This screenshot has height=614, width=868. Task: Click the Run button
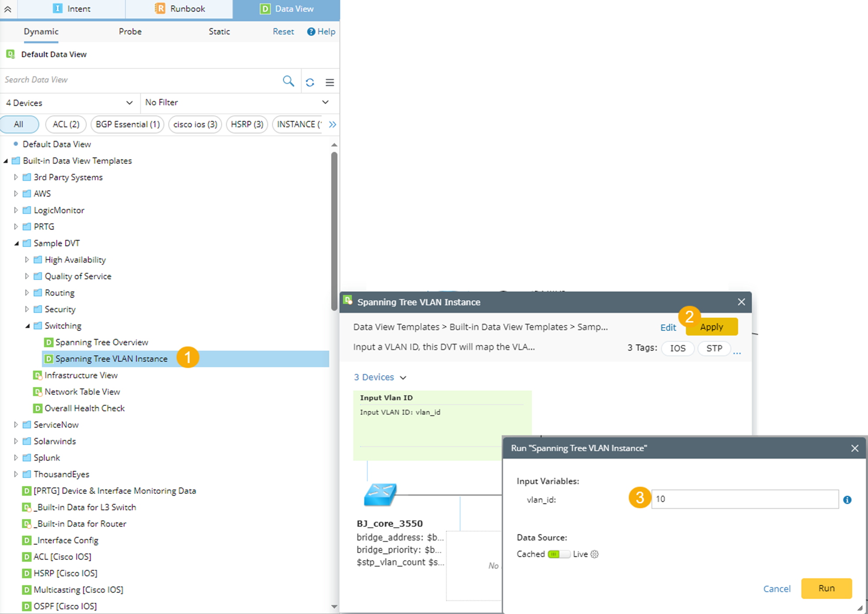pos(826,588)
